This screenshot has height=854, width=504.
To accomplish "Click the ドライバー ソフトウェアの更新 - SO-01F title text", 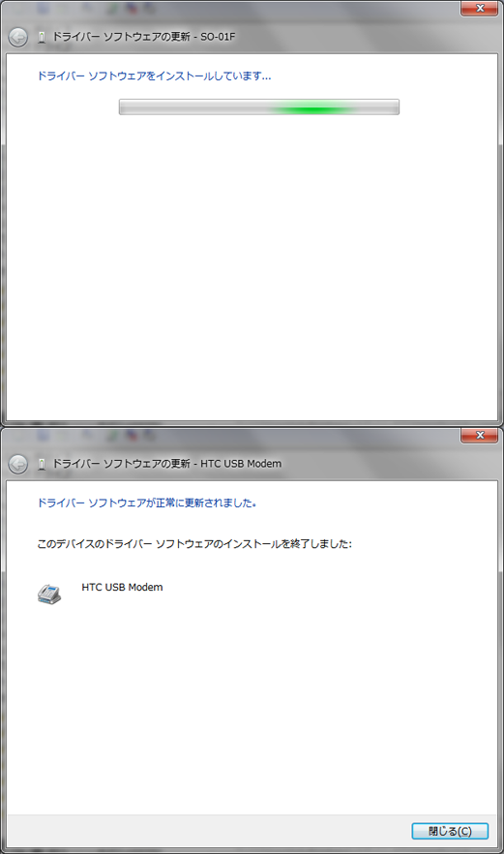I will click(144, 37).
